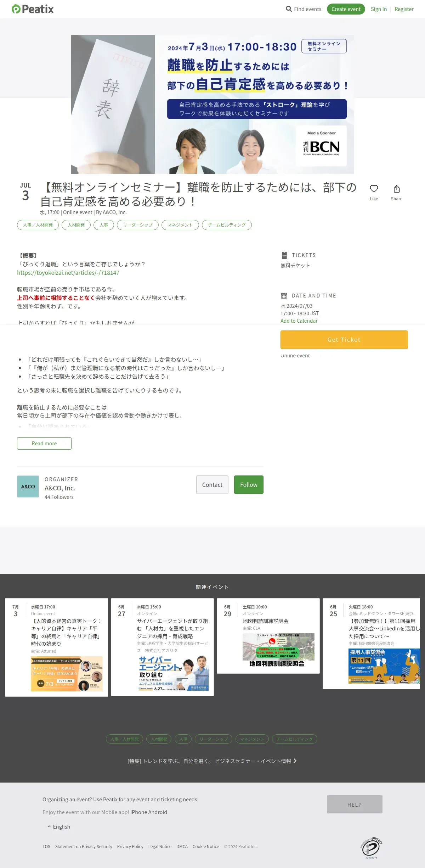Open Cookie Notice footer link
425x868 pixels.
(206, 846)
